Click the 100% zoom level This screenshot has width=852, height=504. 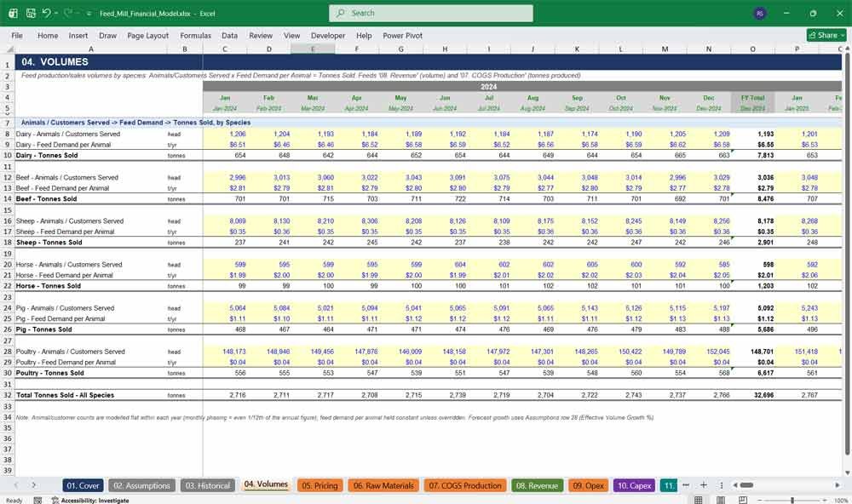point(841,501)
